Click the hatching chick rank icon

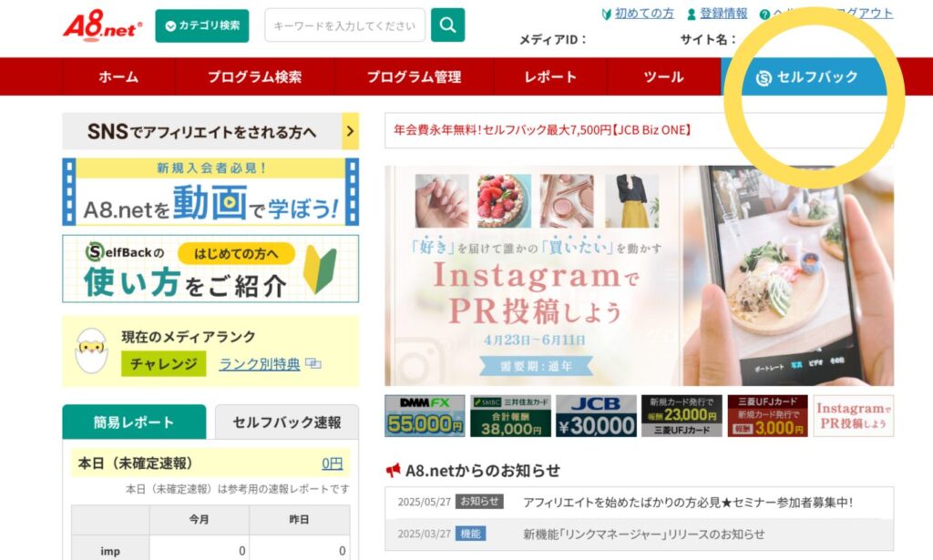pos(91,351)
